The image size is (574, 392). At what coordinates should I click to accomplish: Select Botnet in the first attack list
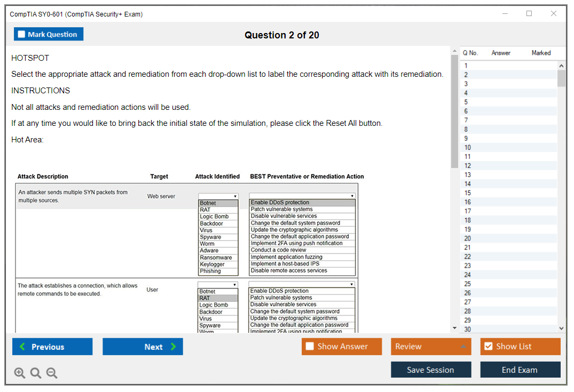pos(208,203)
